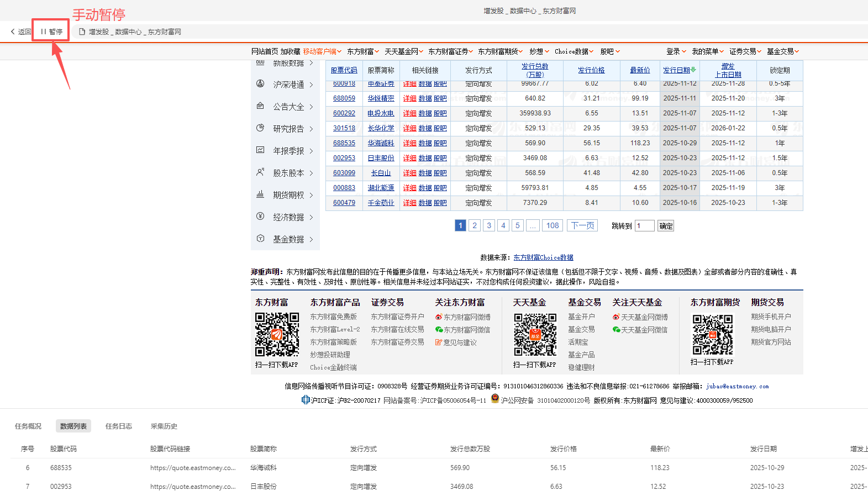The height and width of the screenshot is (501, 868).
Task: Click 移动客户端 in the top navigation
Action: tap(322, 51)
